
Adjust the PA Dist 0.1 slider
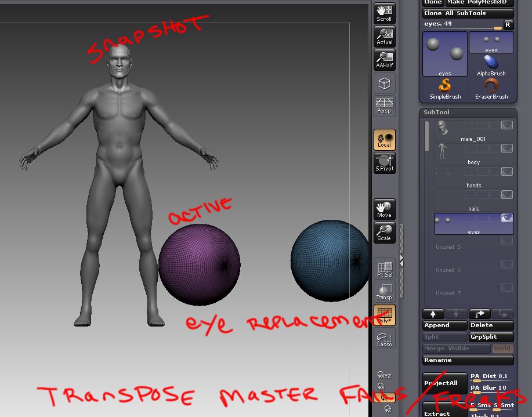[x=491, y=377]
